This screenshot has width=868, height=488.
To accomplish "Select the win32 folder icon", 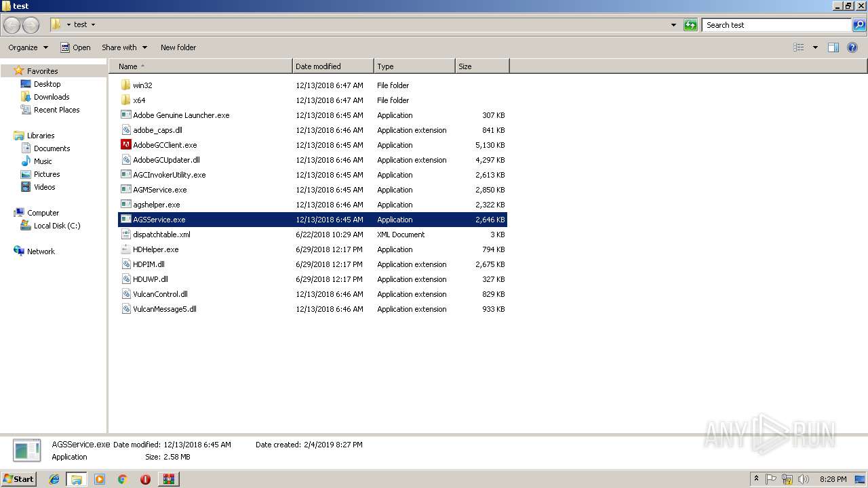I will [125, 85].
